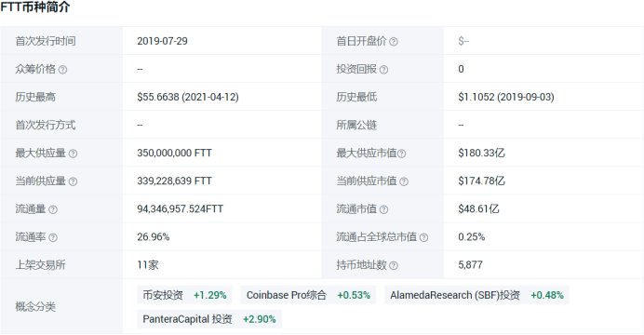
Task: Click the FTT币种简介 heading
Action: click(35, 7)
